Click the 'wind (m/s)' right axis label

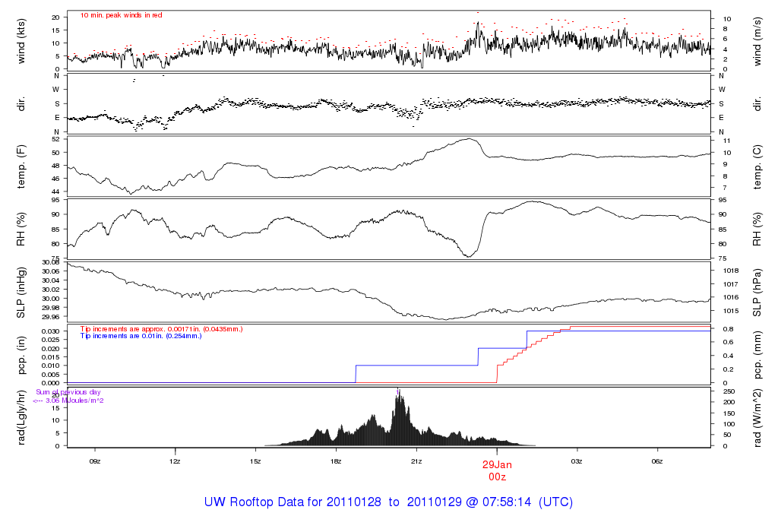[757, 42]
